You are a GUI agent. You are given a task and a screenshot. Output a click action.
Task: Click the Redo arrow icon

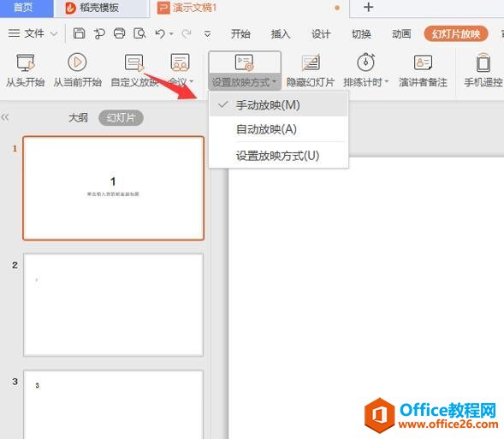coord(187,33)
